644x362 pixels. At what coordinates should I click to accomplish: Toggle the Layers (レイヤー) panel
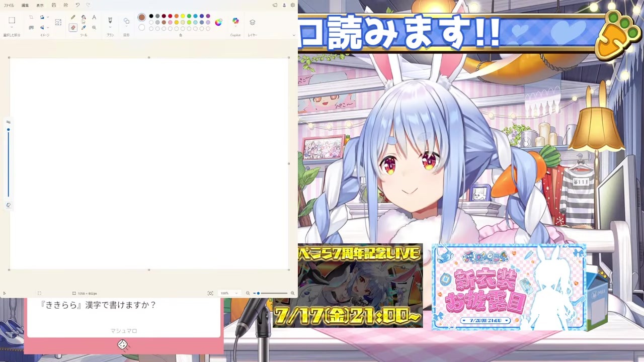coord(252,22)
